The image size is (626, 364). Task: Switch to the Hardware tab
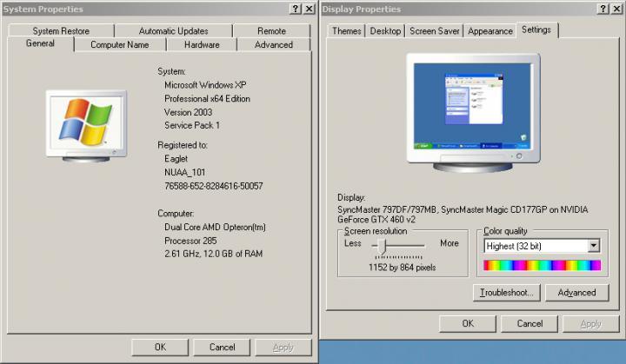tap(202, 44)
